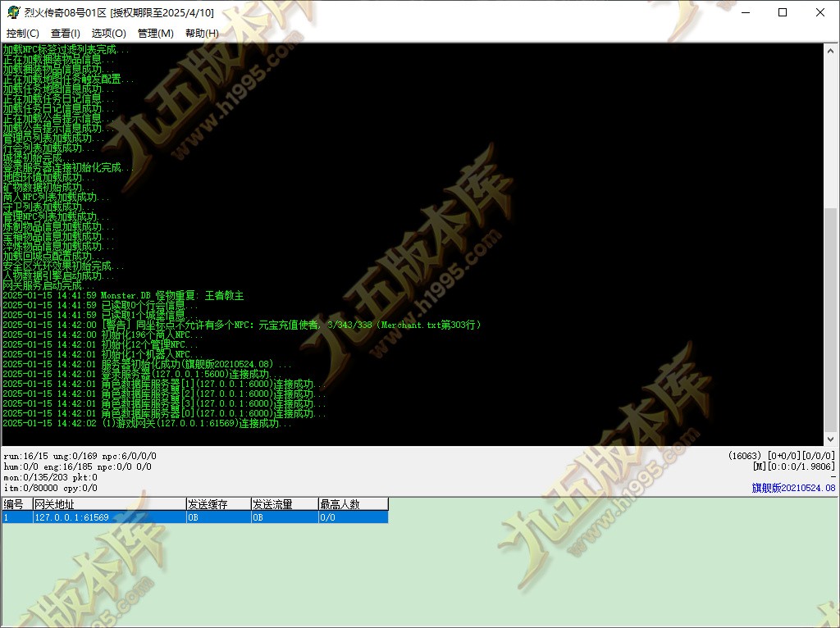Select the gateway row 127.0.0.1:61569
840x628 pixels.
tap(195, 517)
